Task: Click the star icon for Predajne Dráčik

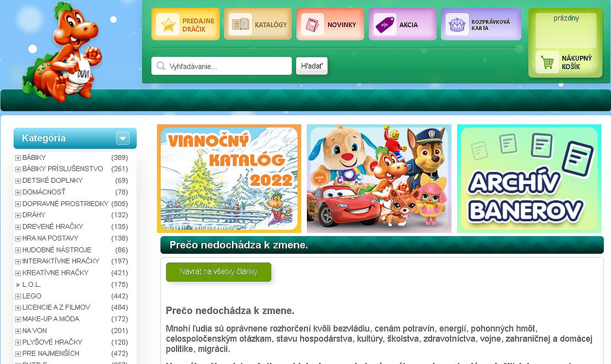Action: click(168, 24)
